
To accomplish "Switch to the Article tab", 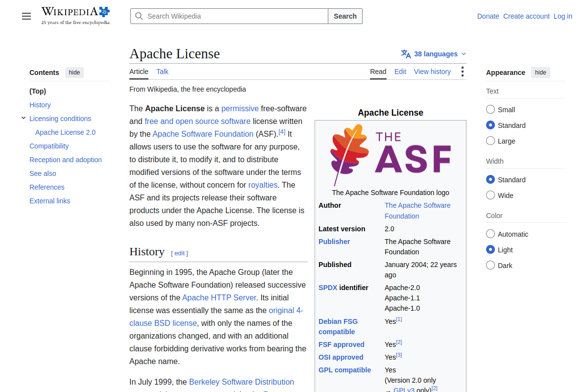I will tap(139, 72).
